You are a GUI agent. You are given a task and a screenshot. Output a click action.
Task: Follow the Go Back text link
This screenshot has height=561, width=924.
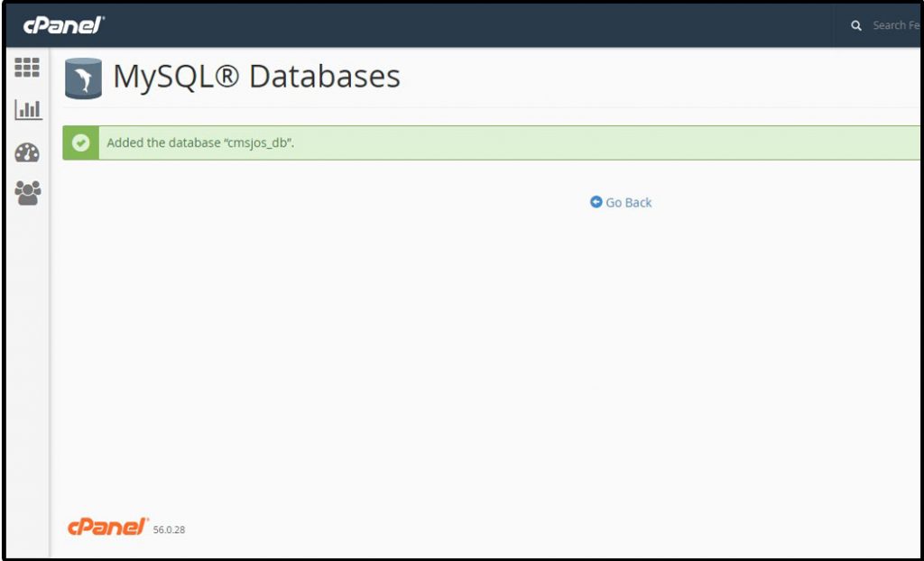tap(628, 203)
